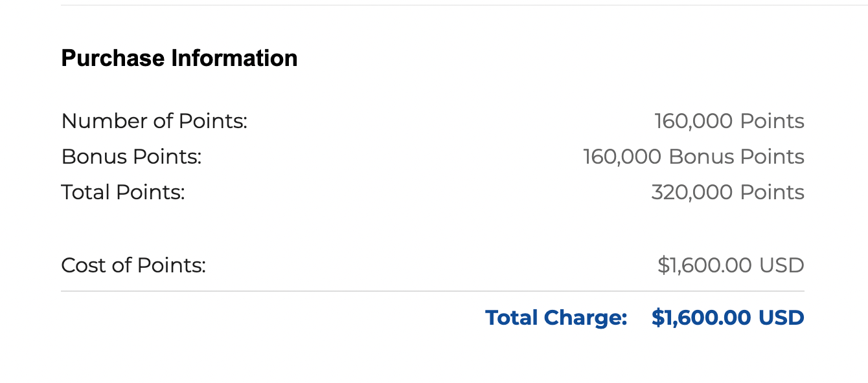Click the 160,000 Points value

coord(729,121)
